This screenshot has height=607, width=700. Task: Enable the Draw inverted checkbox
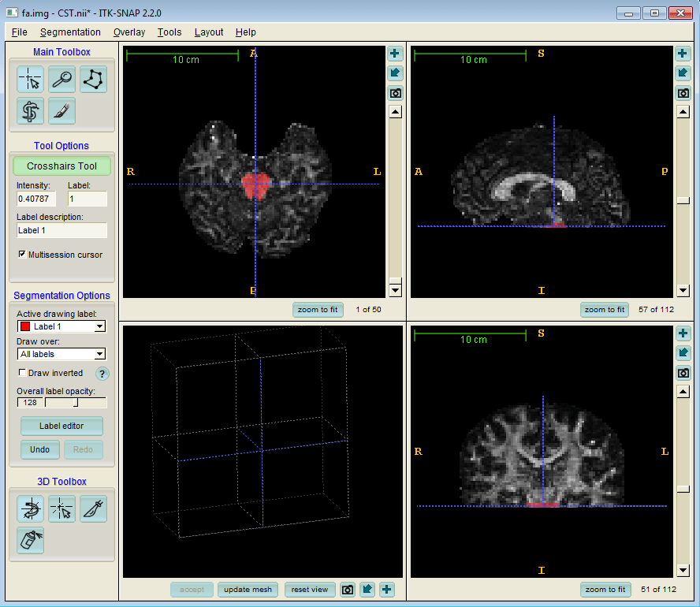(x=22, y=372)
